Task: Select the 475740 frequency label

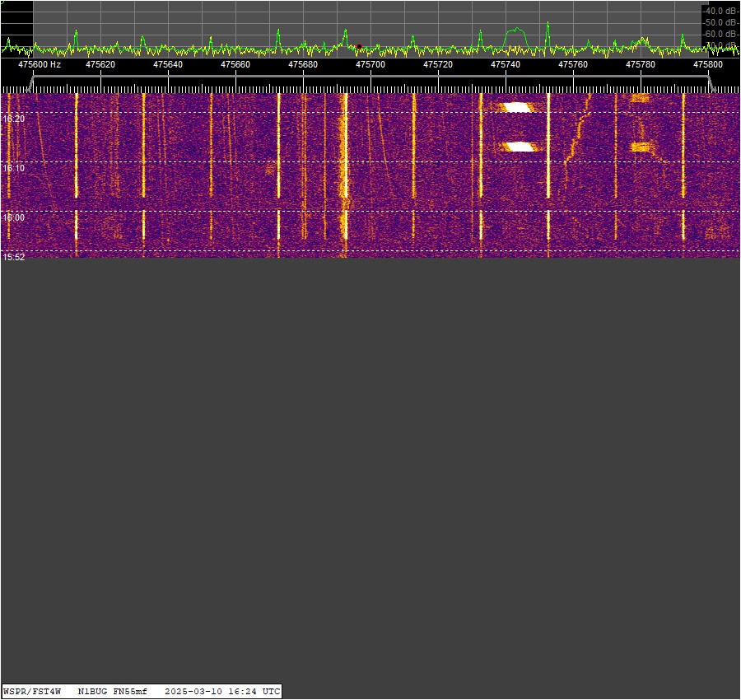Action: [506, 64]
